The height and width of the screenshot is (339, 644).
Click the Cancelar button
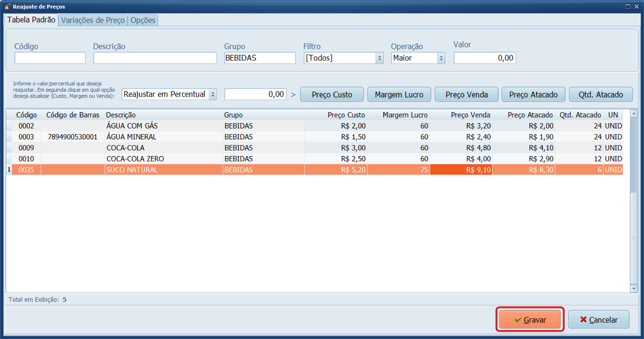pos(598,320)
